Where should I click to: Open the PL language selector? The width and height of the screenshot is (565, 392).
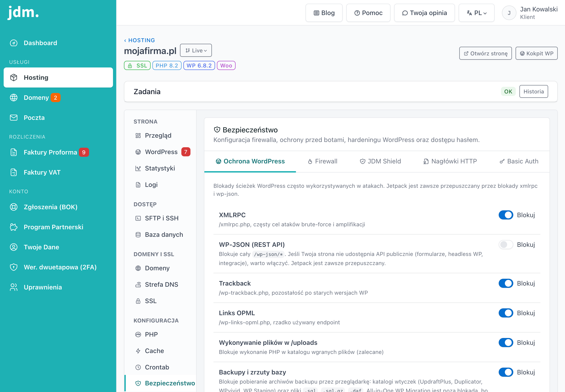pyautogui.click(x=476, y=13)
